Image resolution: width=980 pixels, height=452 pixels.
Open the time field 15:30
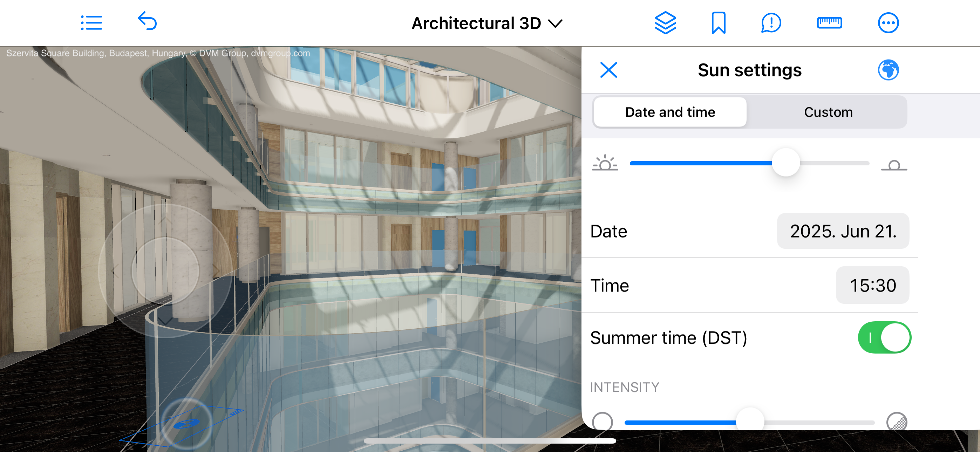[872, 285]
